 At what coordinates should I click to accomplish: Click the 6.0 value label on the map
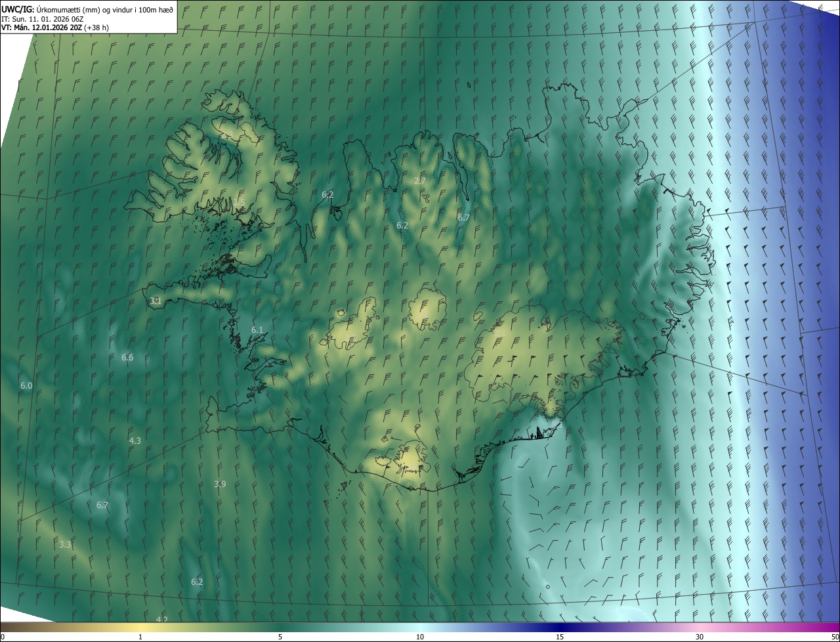click(26, 386)
